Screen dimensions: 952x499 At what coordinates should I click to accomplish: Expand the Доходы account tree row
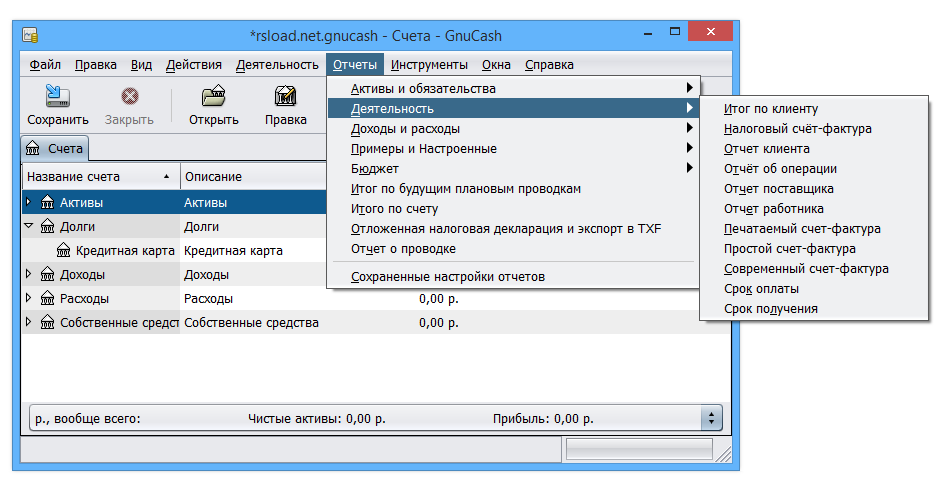[28, 274]
